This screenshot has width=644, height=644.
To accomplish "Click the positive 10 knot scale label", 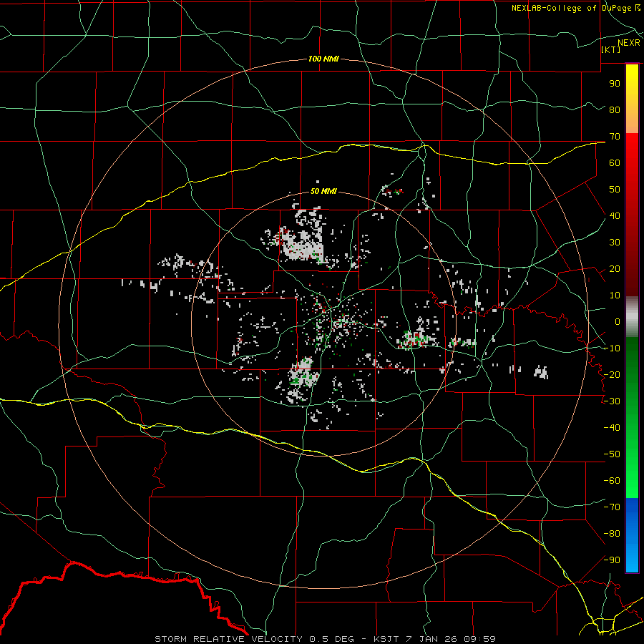I will click(x=615, y=296).
